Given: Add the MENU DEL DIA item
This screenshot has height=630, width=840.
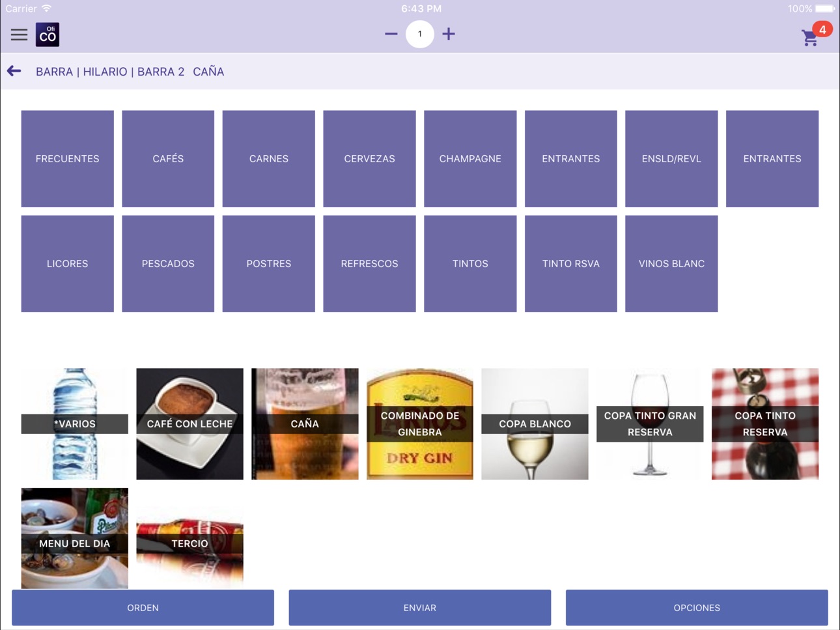Looking at the screenshot, I should point(75,538).
